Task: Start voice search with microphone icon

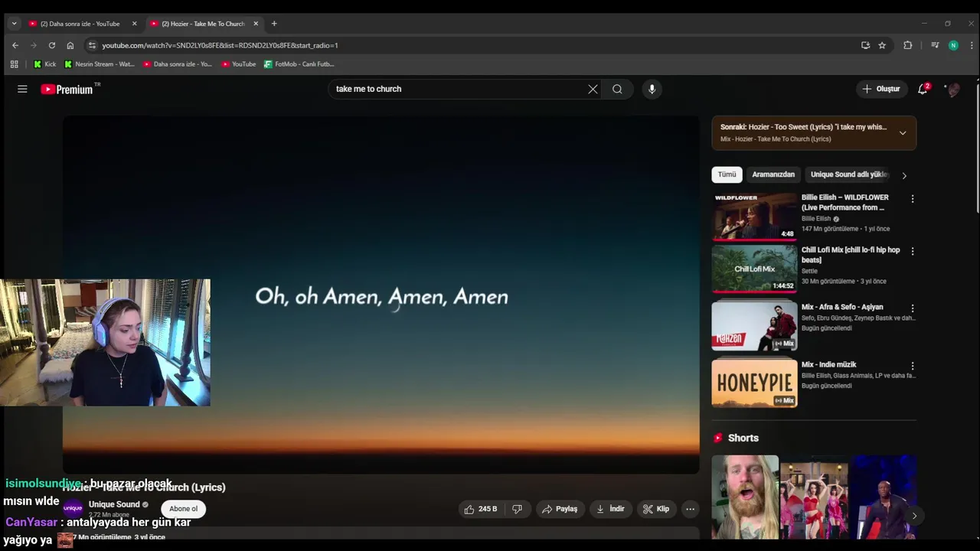Action: [x=652, y=89]
